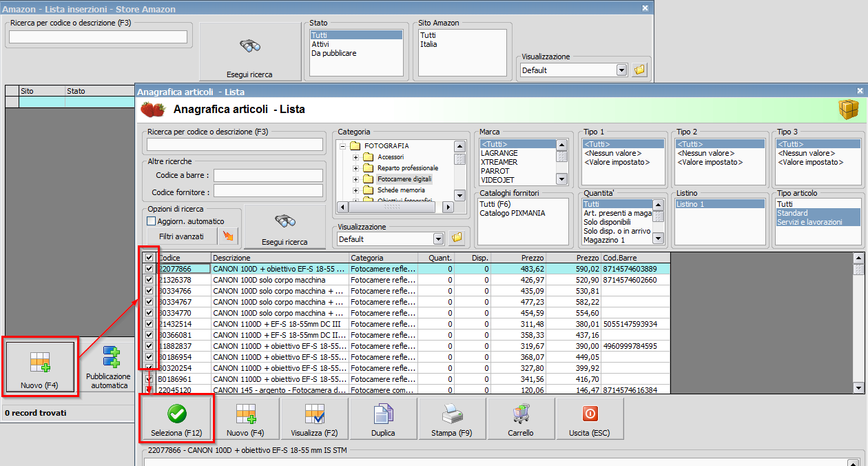Screen dimensions: 868x466
Task: Sort by the Quant. column header
Action: [x=435, y=258]
